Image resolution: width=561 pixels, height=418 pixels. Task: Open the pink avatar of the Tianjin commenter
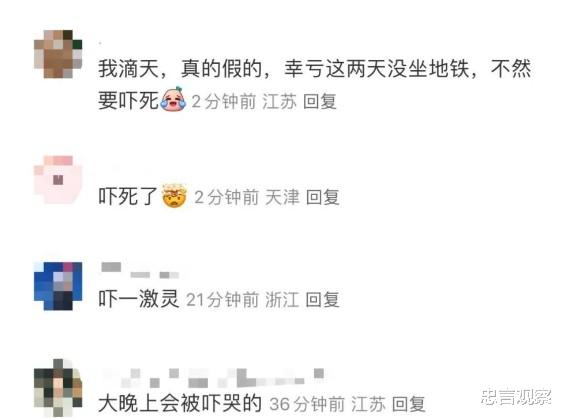tap(58, 180)
